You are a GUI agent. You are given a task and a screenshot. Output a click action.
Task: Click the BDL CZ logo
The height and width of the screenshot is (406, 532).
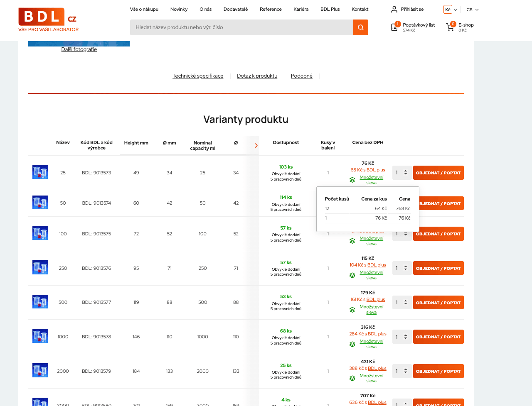48,20
